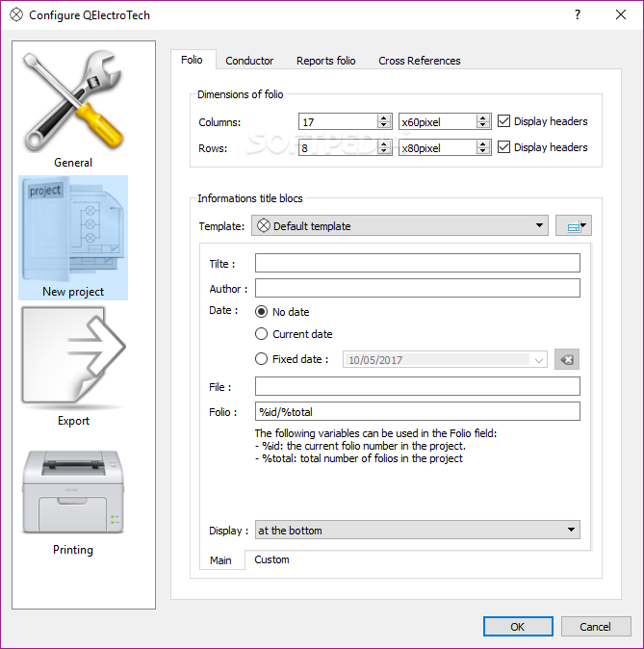Screen dimensions: 644x649
Task: Close the Configure QElectroTech dialog
Action: (x=620, y=14)
